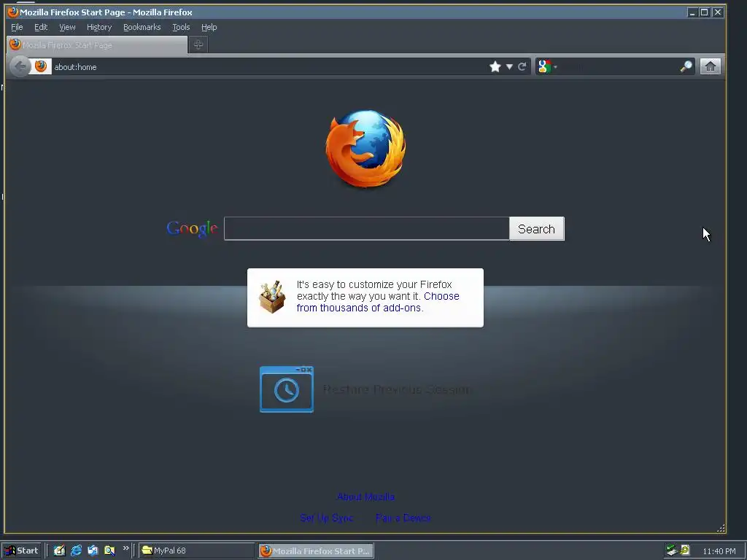Follow Choose from thousands of add-ons link
The height and width of the screenshot is (560, 747).
(378, 302)
